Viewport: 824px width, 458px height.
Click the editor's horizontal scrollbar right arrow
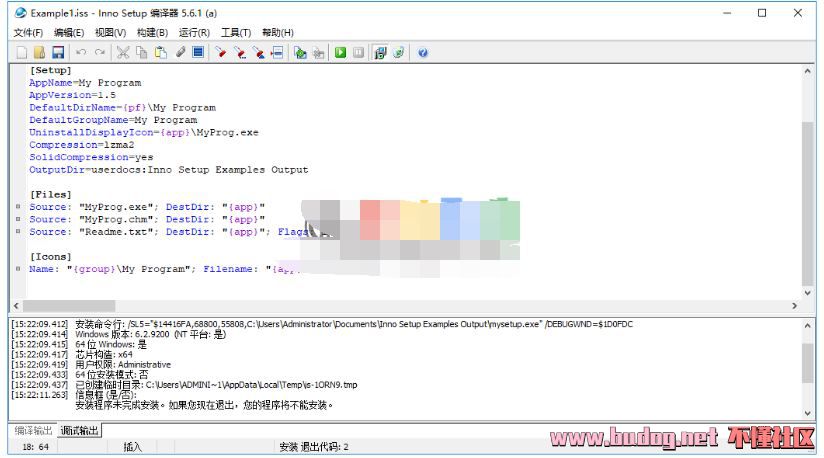pyautogui.click(x=795, y=306)
